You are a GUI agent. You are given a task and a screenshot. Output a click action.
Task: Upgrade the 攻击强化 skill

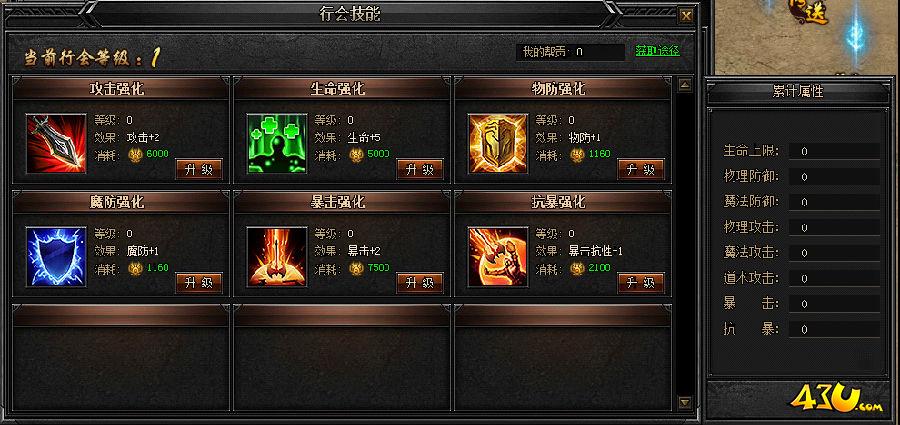click(x=199, y=169)
